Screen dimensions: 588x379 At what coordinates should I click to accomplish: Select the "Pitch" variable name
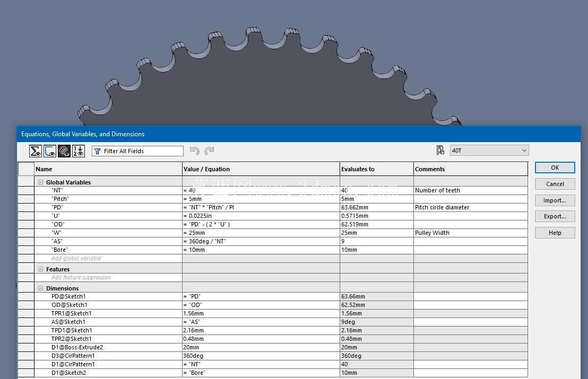(60, 199)
